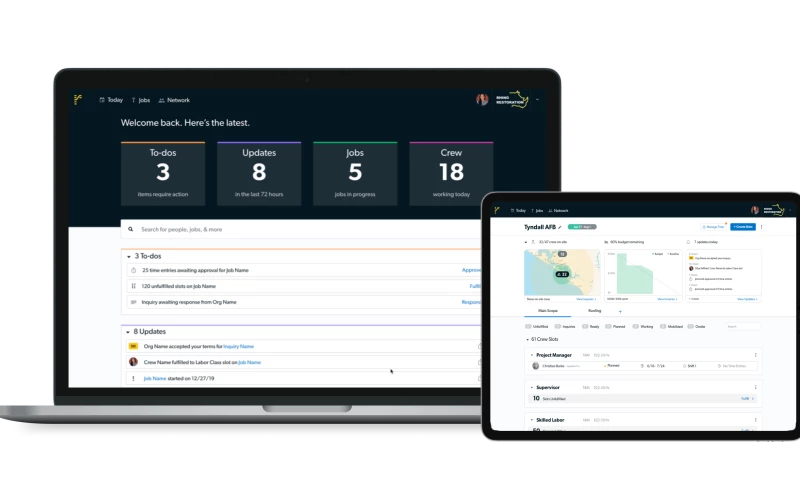Collapse the 3 To-dos section
800x480 pixels.
pos(127,256)
